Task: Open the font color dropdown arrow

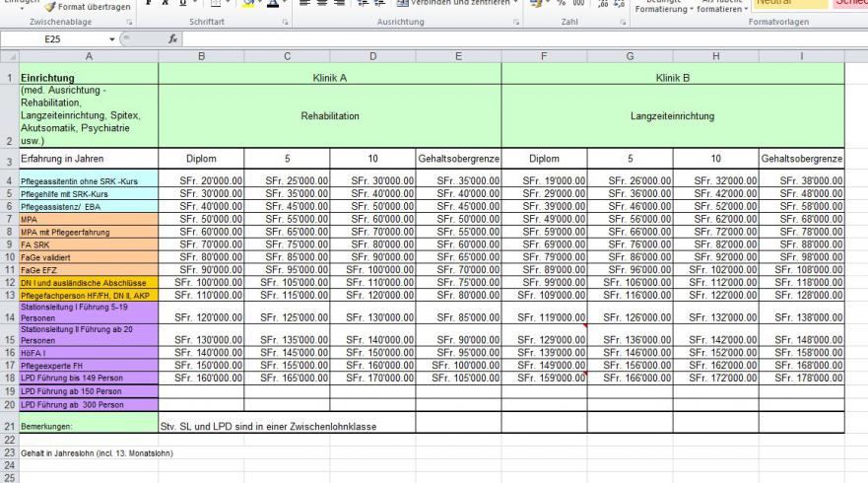Action: [284, 3]
